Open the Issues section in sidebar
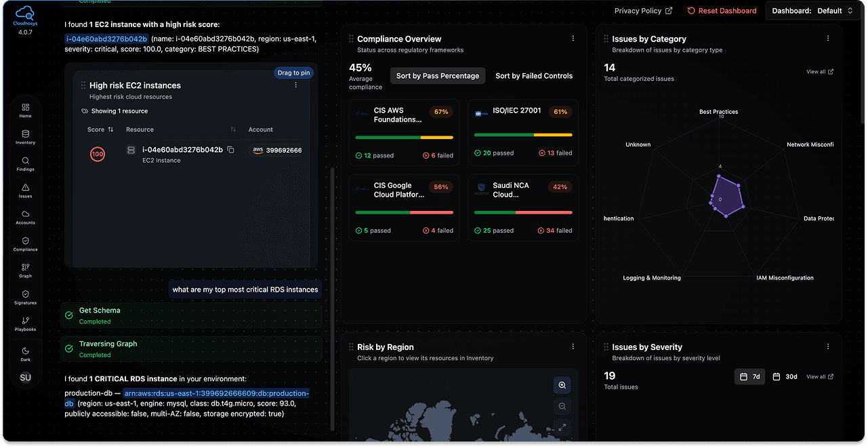 tap(25, 191)
